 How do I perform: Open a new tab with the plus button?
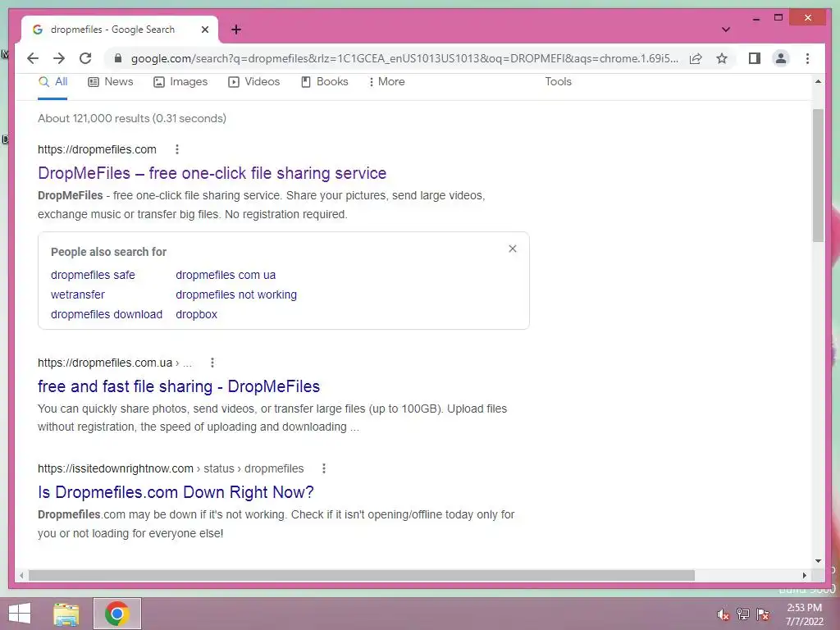236,30
